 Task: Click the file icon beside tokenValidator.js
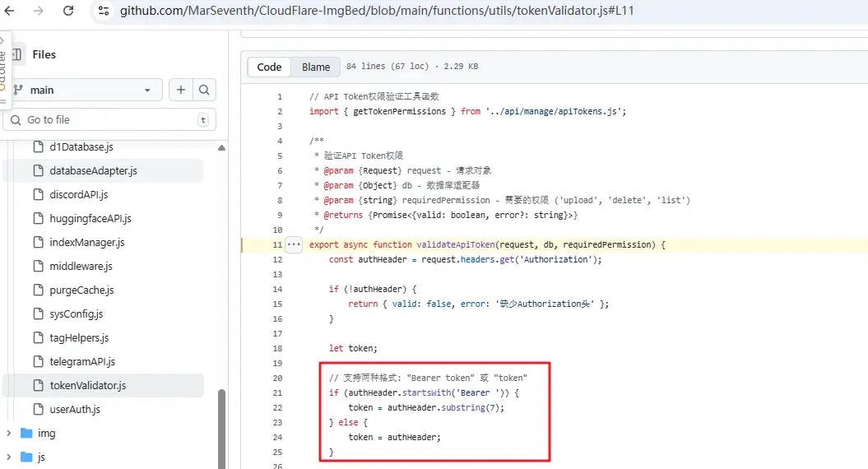pyautogui.click(x=37, y=385)
